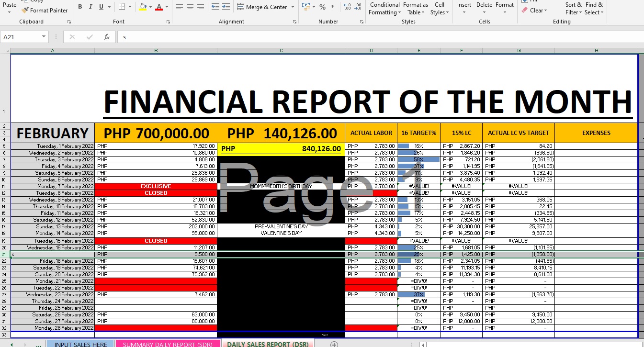644x347 pixels.
Task: Align text right
Action: point(201,7)
